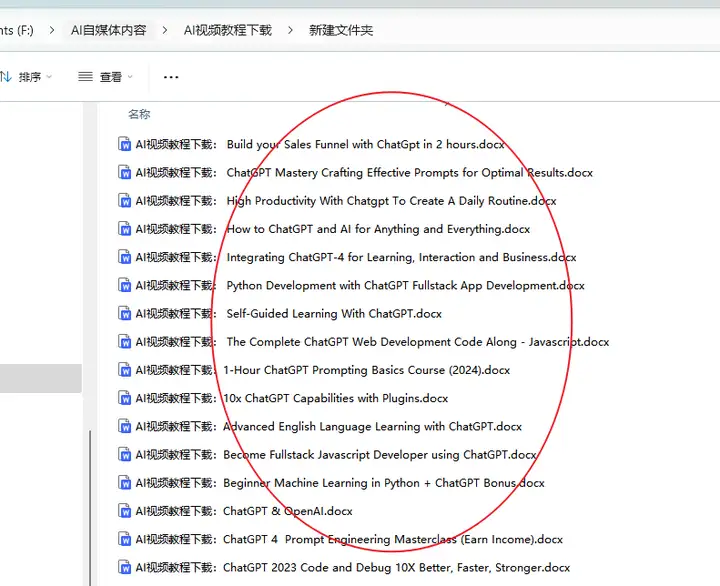Select file name How to ChatGPT and AI for Anything
The height and width of the screenshot is (586, 720).
pos(332,229)
